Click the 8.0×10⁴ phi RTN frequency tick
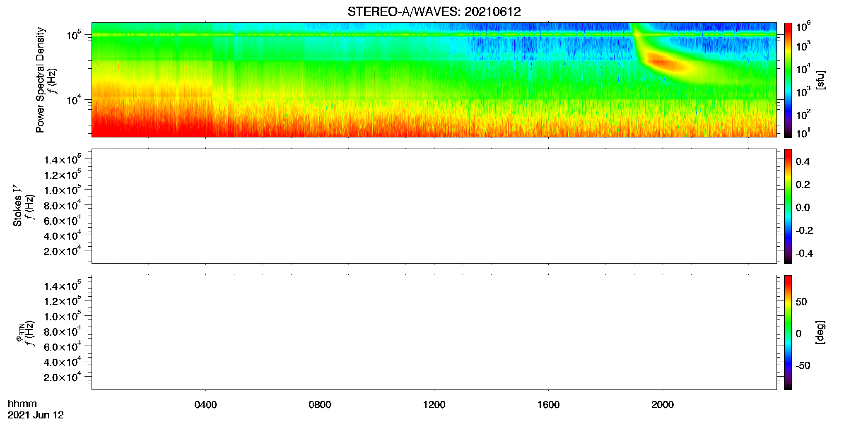 point(63,331)
